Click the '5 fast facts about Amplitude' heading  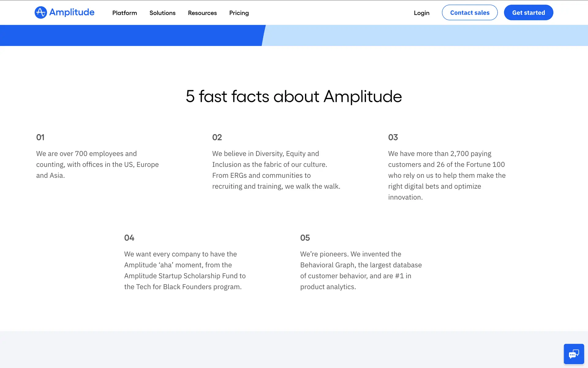294,96
